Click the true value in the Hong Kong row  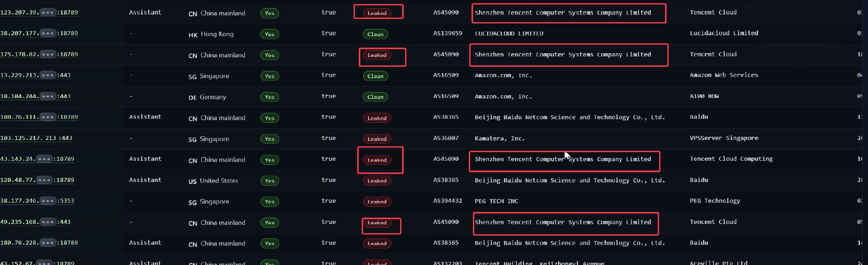[x=329, y=33]
